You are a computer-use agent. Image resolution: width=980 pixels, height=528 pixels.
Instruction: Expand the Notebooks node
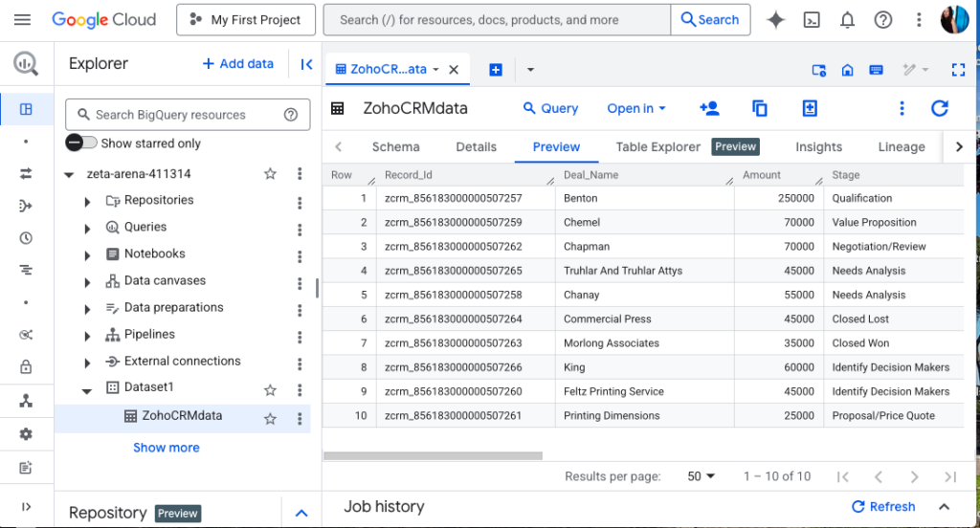87,255
